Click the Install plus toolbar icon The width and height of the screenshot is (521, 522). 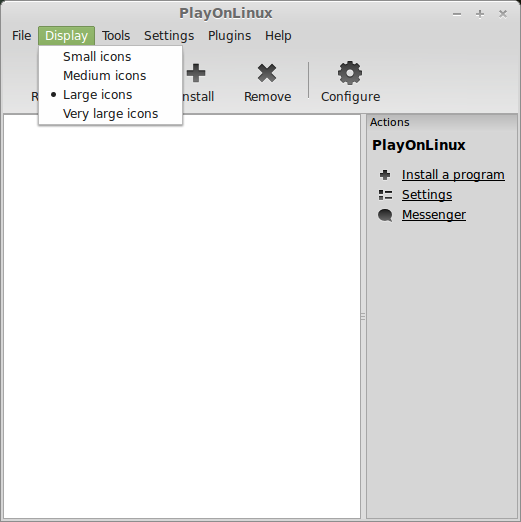196,73
